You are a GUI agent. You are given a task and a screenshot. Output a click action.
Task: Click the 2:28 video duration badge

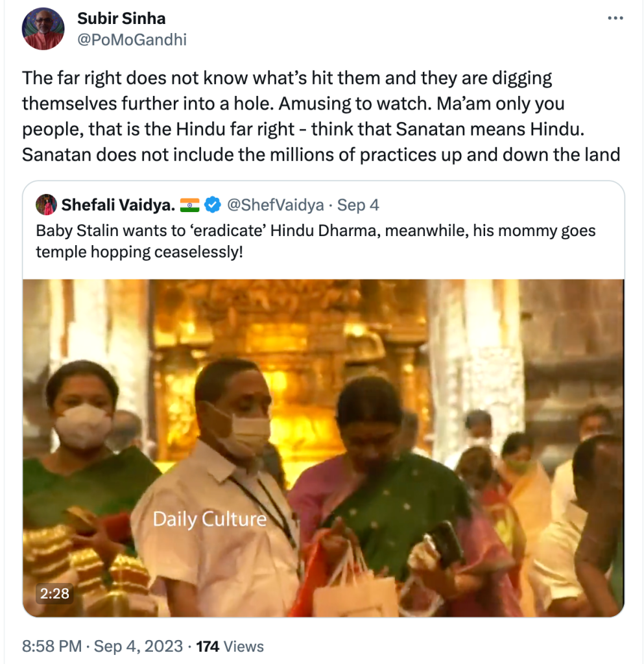[54, 593]
